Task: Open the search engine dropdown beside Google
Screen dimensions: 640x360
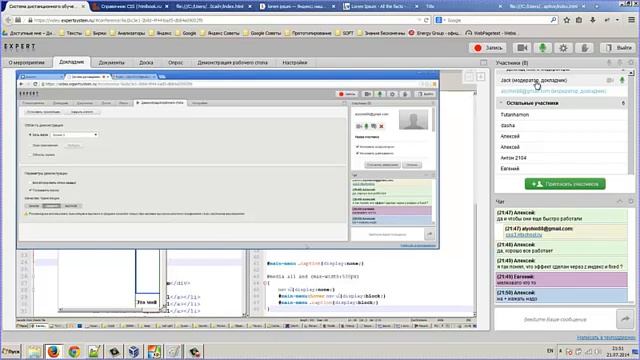Action: tap(445, 20)
